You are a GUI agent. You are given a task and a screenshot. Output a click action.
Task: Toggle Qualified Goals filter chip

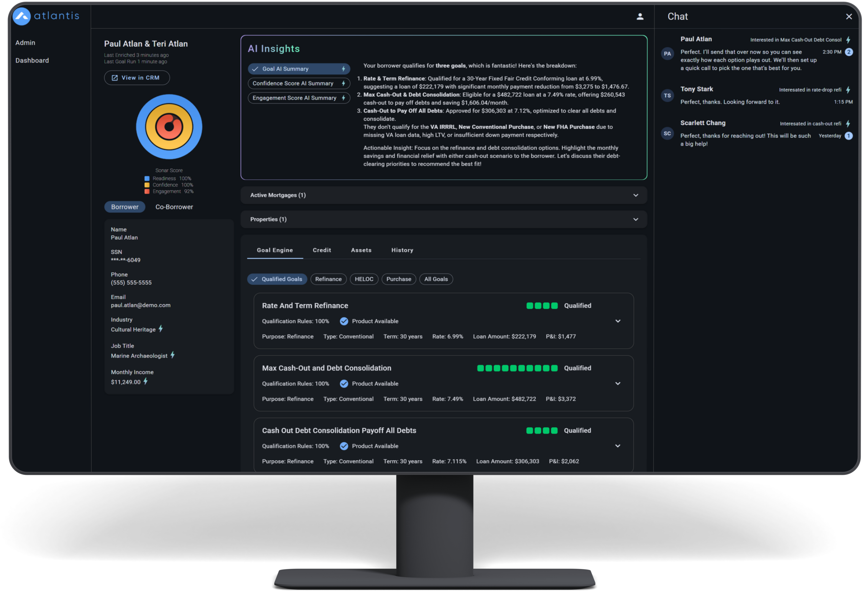pos(277,279)
